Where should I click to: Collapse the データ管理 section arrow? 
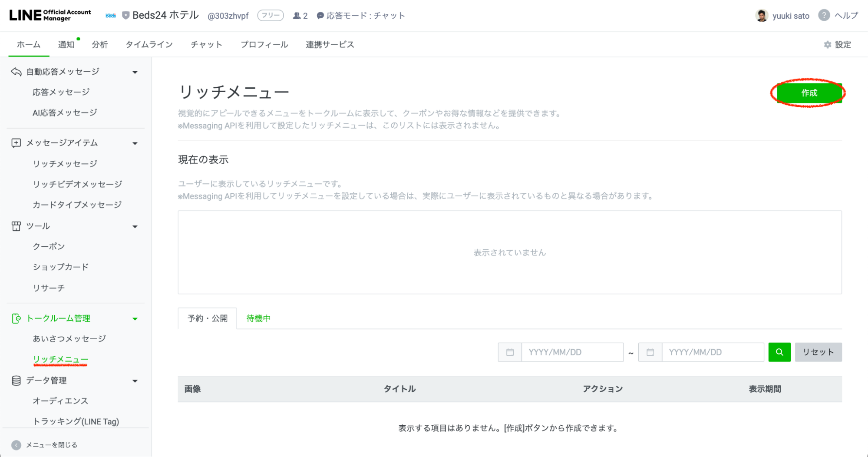135,381
